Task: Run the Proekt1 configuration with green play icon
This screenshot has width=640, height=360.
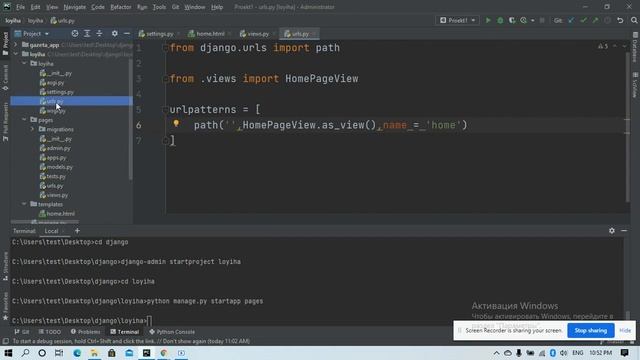Action: pyautogui.click(x=488, y=20)
